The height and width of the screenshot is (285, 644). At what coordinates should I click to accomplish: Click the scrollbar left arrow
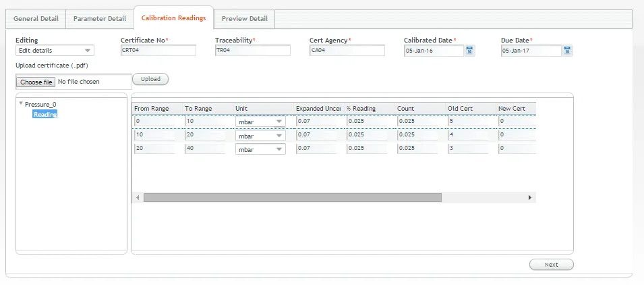138,198
